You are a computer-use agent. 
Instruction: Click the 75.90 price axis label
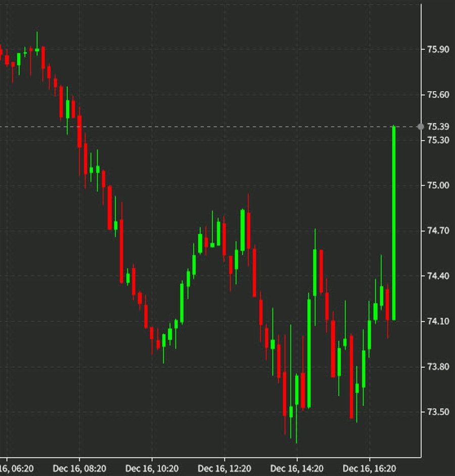(x=438, y=49)
